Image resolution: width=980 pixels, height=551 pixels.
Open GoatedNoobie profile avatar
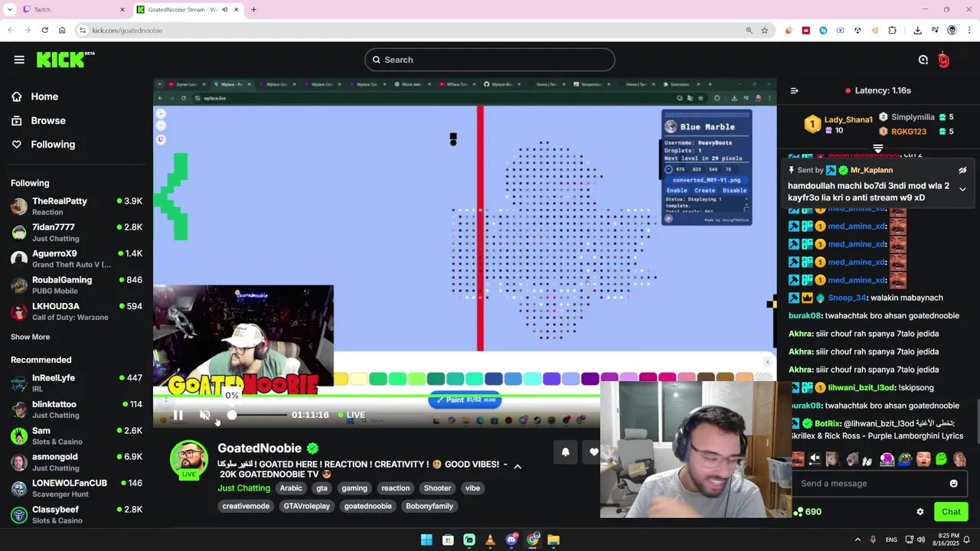click(188, 460)
